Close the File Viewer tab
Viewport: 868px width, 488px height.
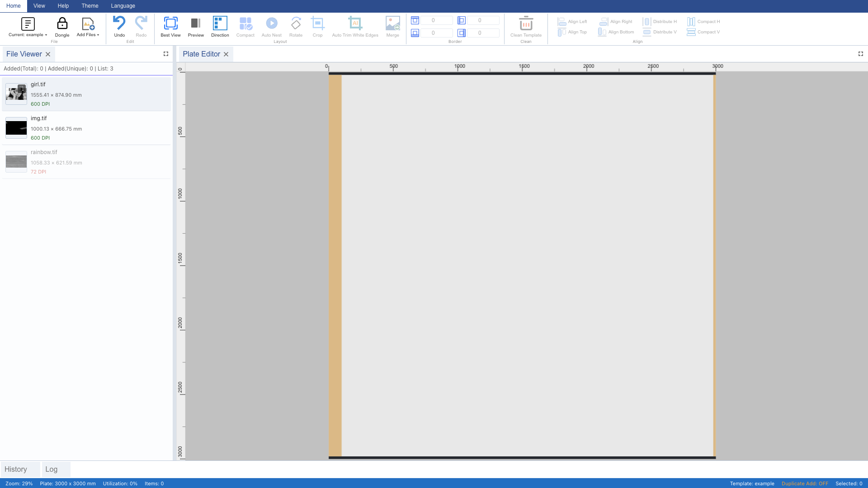tap(48, 54)
